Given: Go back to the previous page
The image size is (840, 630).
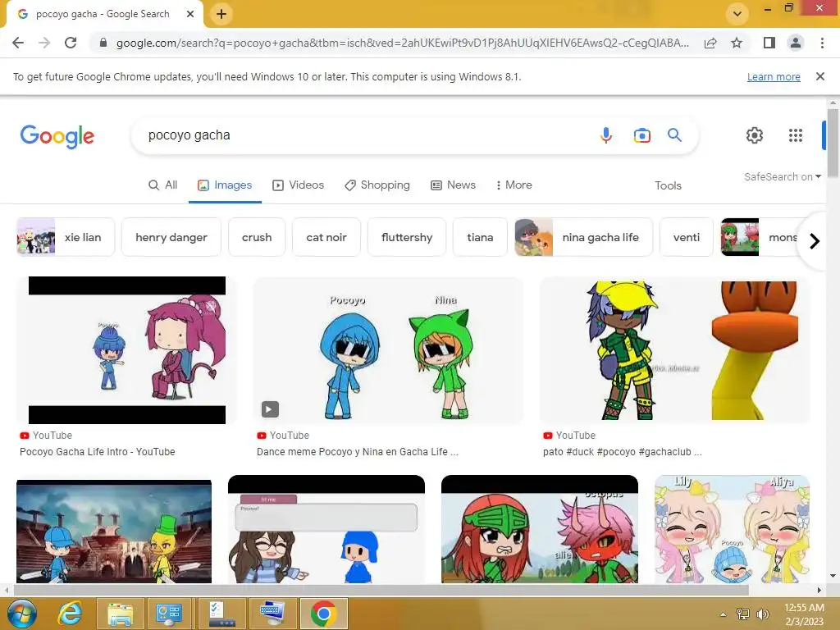Looking at the screenshot, I should [x=18, y=43].
